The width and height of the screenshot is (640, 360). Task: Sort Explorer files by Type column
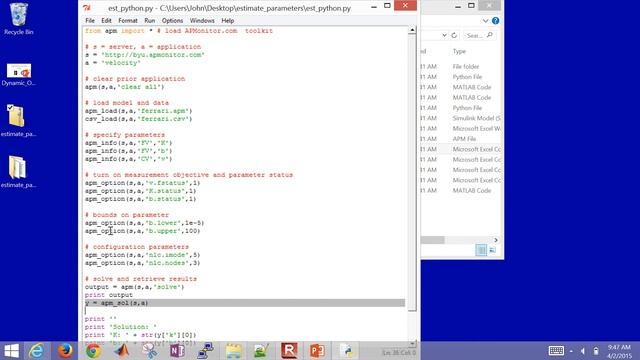tap(459, 51)
